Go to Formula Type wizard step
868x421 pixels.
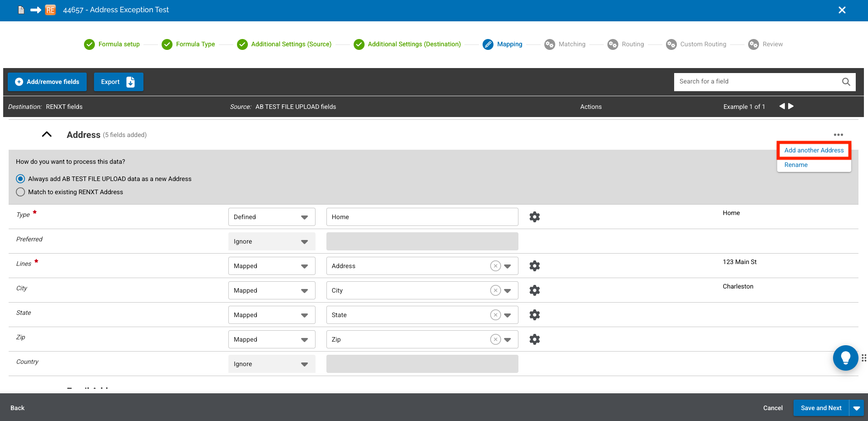[x=195, y=44]
